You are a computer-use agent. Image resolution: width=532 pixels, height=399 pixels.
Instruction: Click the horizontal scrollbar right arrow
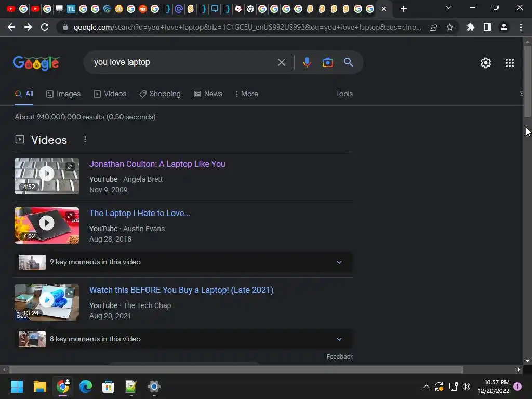519,370
